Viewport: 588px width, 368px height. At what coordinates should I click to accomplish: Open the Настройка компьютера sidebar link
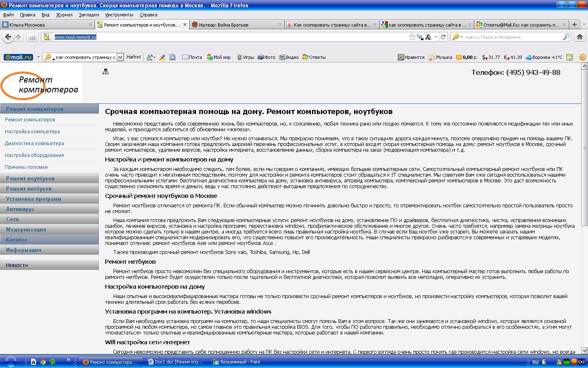32,132
